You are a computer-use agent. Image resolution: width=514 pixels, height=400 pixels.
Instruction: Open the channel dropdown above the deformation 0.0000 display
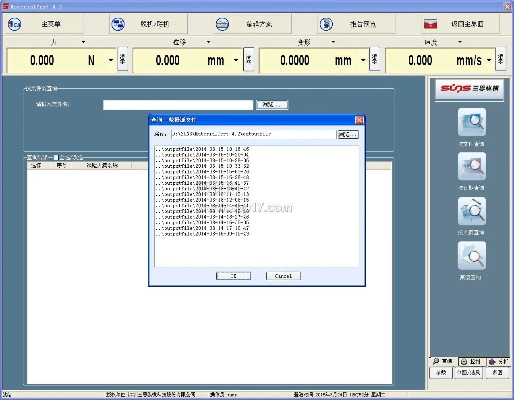coord(333,42)
